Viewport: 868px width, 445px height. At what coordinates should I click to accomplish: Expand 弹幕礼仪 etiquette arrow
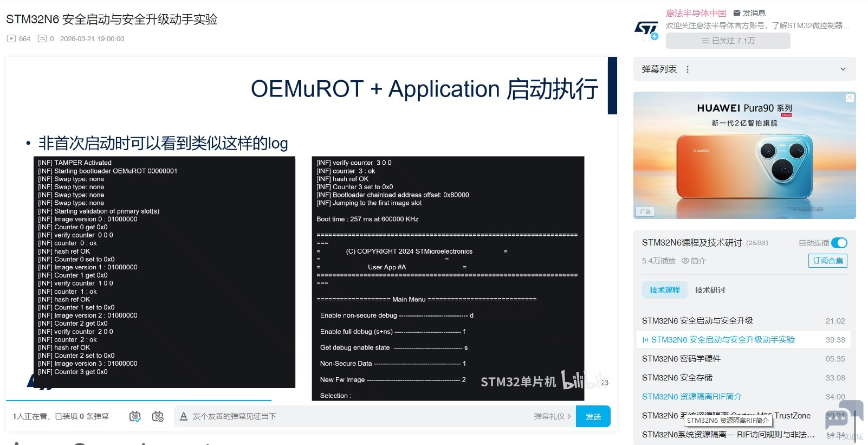tap(569, 416)
